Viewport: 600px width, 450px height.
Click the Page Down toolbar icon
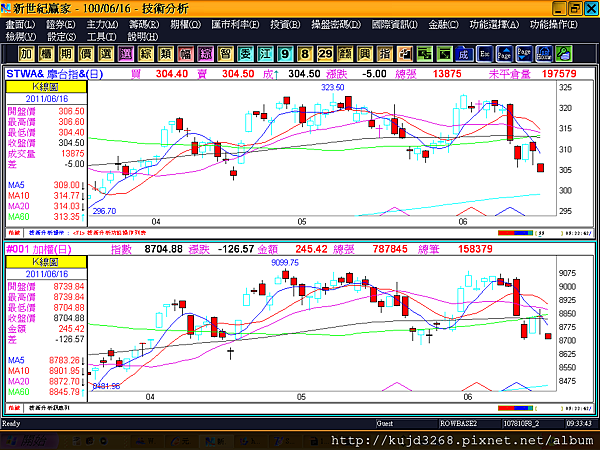524,54
